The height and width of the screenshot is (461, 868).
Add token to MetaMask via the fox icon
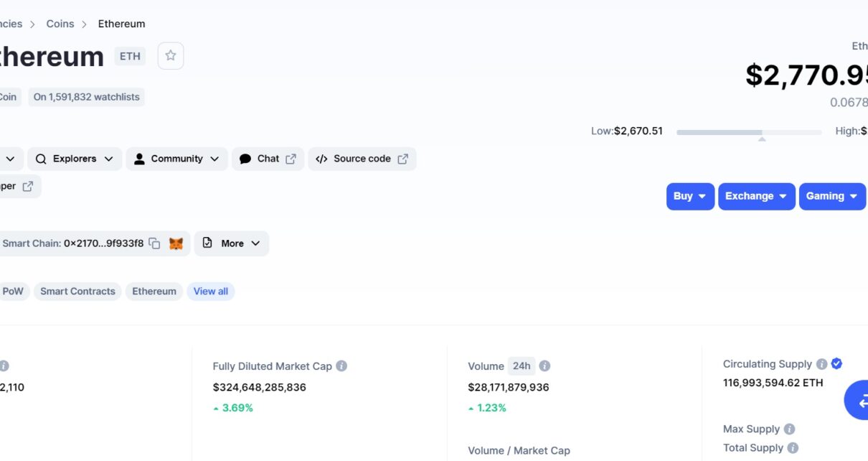(x=176, y=243)
